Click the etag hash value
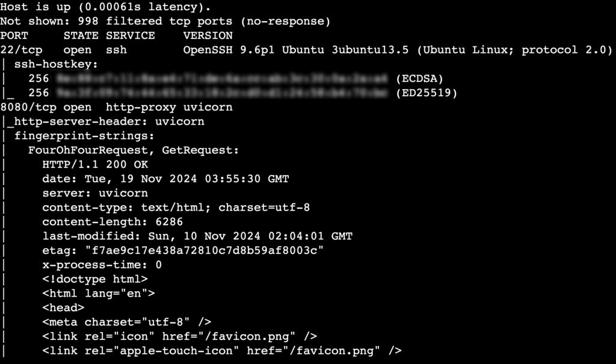This screenshot has height=364, width=616. (x=205, y=251)
